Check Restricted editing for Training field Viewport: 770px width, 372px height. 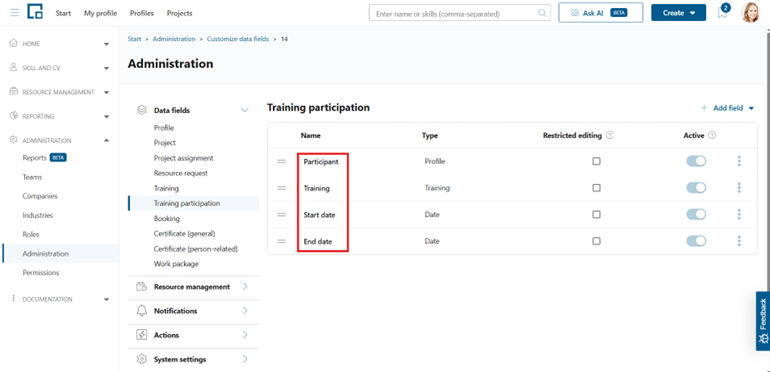pyautogui.click(x=596, y=188)
